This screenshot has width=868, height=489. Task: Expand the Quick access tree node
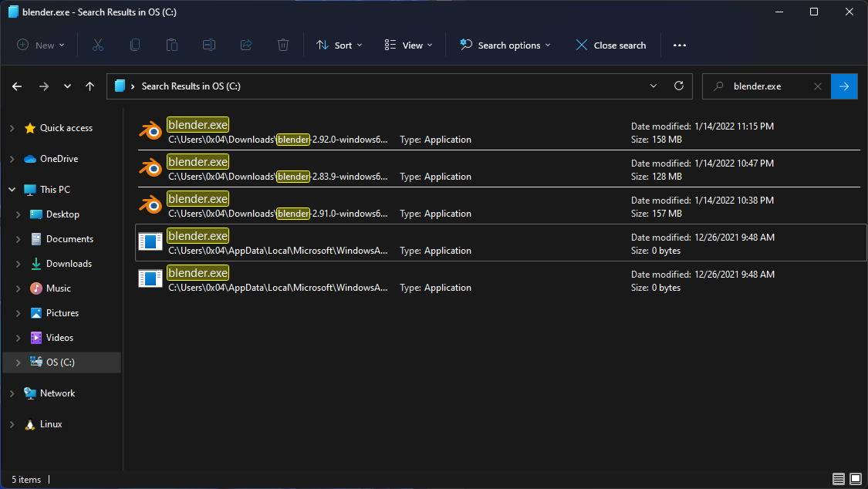pyautogui.click(x=12, y=128)
